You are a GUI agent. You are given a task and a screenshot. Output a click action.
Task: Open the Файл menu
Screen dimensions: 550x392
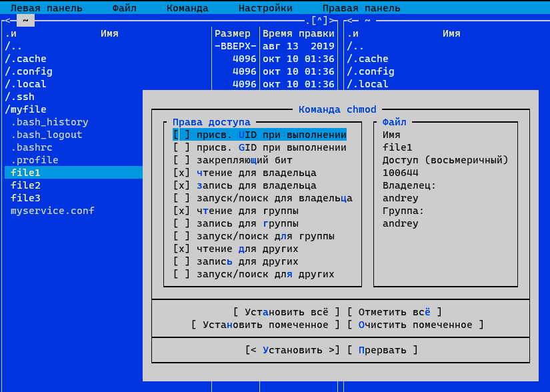pos(124,8)
